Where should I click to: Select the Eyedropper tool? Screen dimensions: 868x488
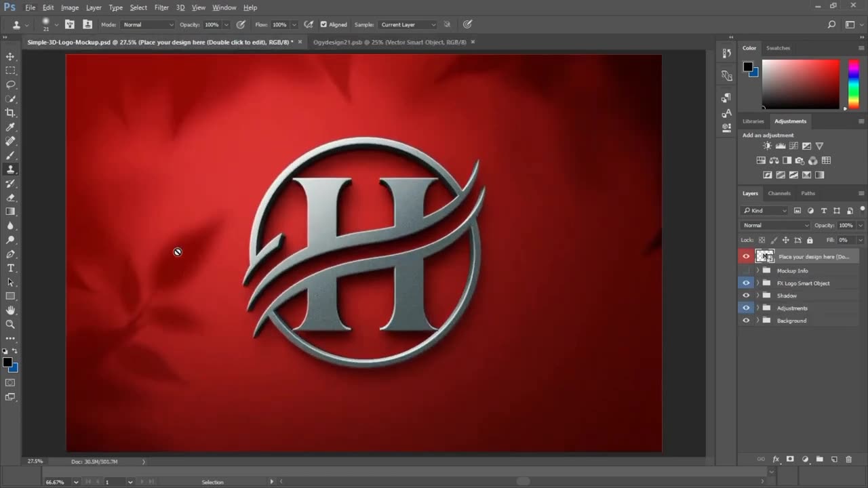pyautogui.click(x=10, y=127)
